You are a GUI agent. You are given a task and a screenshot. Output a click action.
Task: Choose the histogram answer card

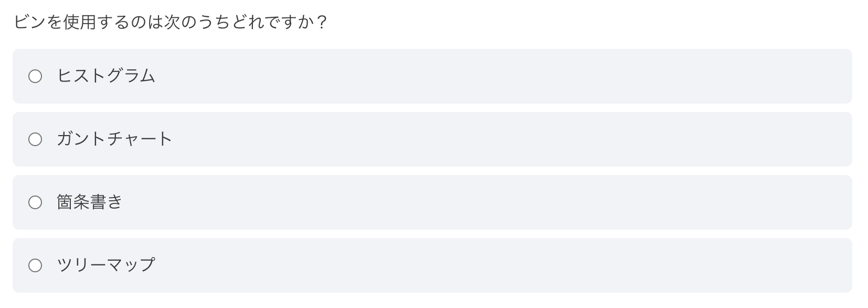432,76
